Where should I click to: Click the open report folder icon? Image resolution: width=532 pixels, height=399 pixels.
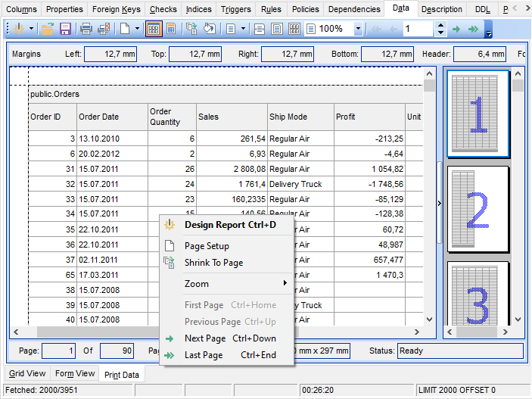click(x=48, y=29)
